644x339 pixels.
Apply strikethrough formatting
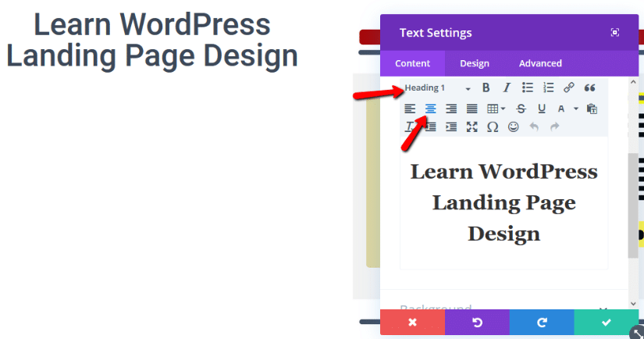pos(521,109)
